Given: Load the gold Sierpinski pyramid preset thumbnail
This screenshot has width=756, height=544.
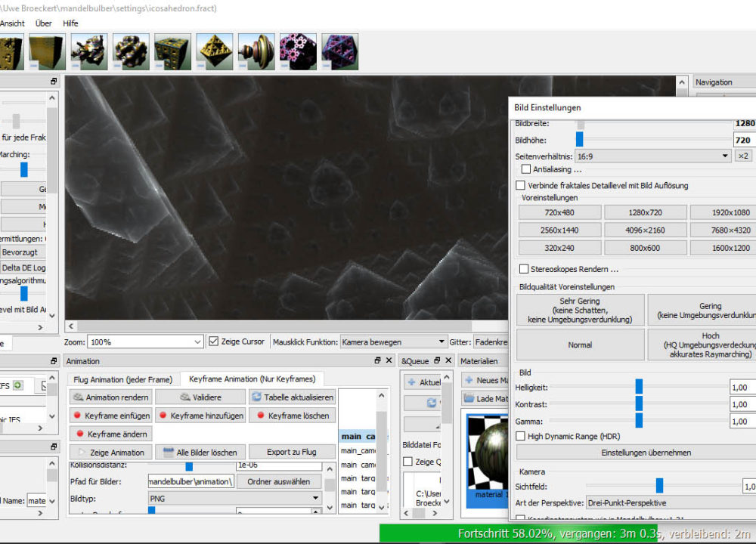Looking at the screenshot, I should coord(215,51).
